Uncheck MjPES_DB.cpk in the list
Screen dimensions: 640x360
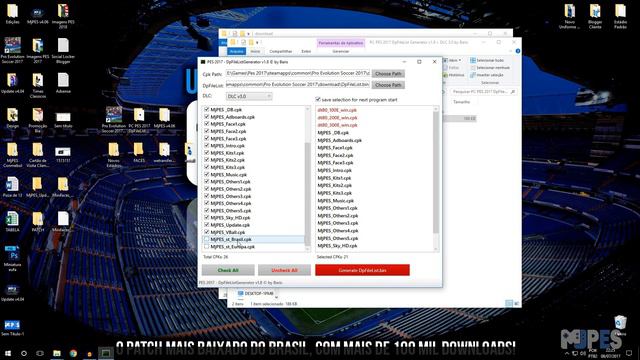point(207,109)
